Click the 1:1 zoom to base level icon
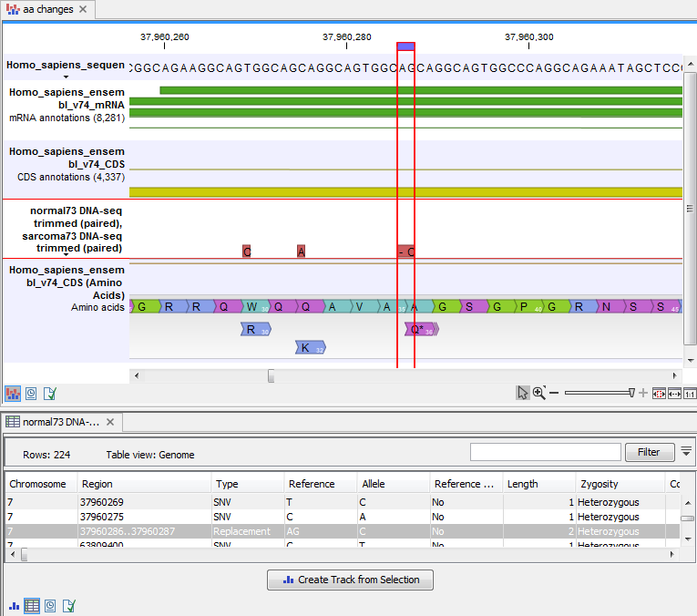This screenshot has height=616, width=697. click(x=690, y=393)
